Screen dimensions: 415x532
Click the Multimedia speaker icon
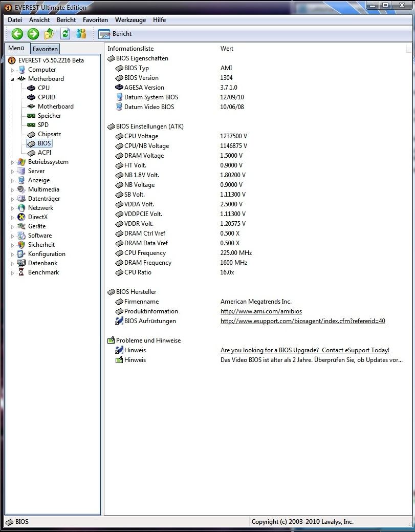click(21, 189)
